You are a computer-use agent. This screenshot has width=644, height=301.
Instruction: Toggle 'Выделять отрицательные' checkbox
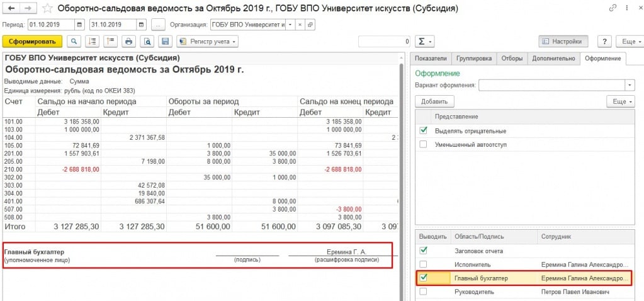pyautogui.click(x=423, y=131)
